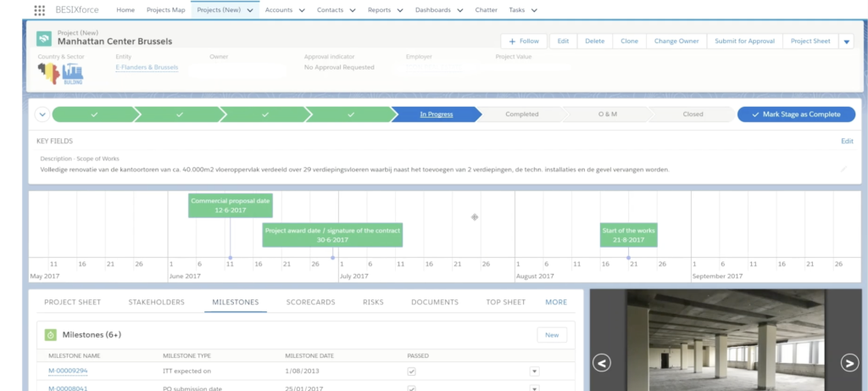Sort by Milestone Name column header
Screen dimensions: 868x391
(x=75, y=355)
